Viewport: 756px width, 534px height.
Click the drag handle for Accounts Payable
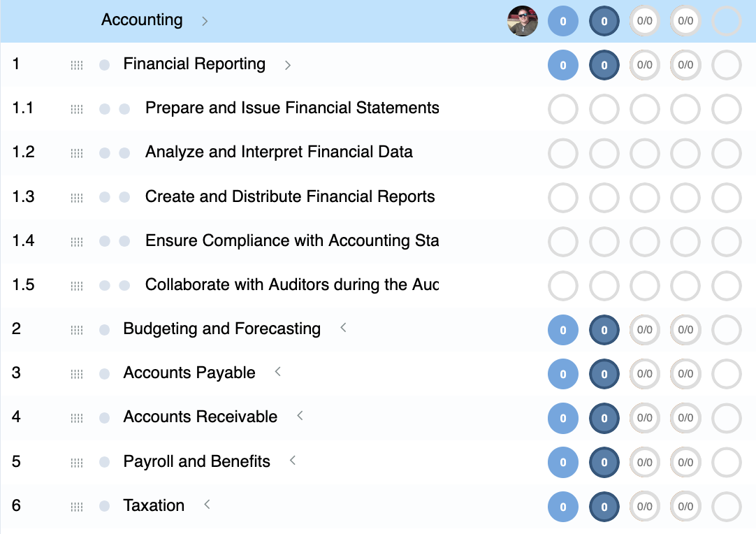tap(77, 374)
